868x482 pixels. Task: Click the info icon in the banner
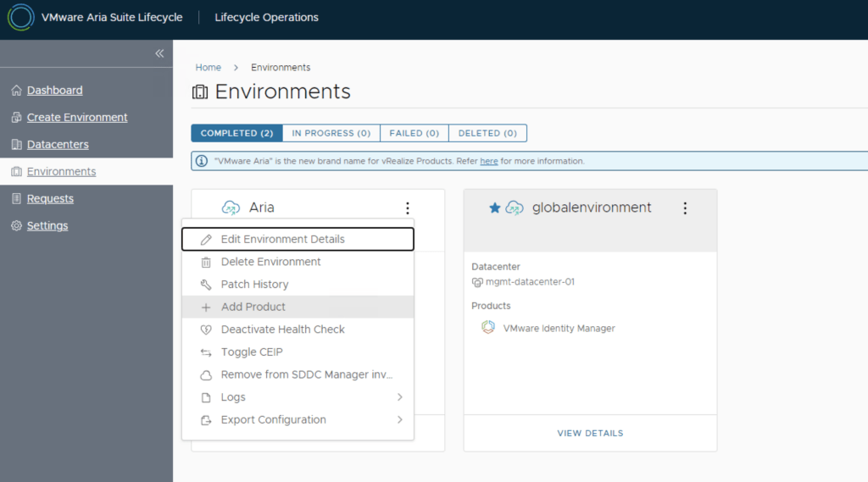[202, 161]
